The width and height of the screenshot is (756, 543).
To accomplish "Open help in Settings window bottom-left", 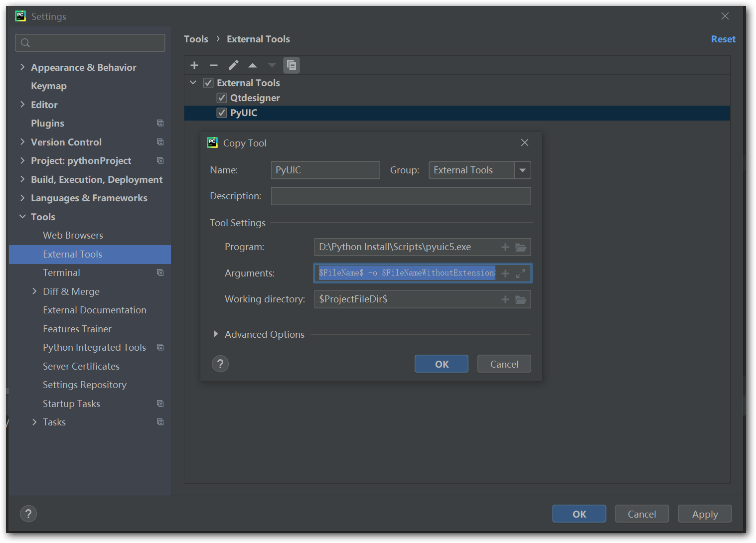I will point(28,514).
